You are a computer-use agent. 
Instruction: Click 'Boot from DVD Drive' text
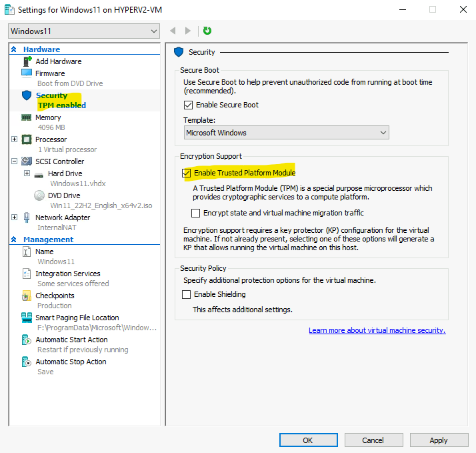(x=70, y=83)
